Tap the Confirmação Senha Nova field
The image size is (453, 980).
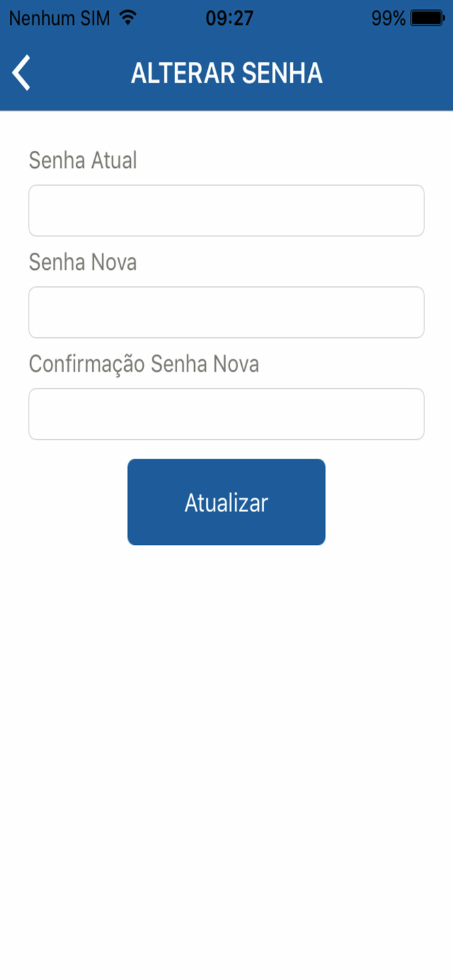[x=226, y=414]
